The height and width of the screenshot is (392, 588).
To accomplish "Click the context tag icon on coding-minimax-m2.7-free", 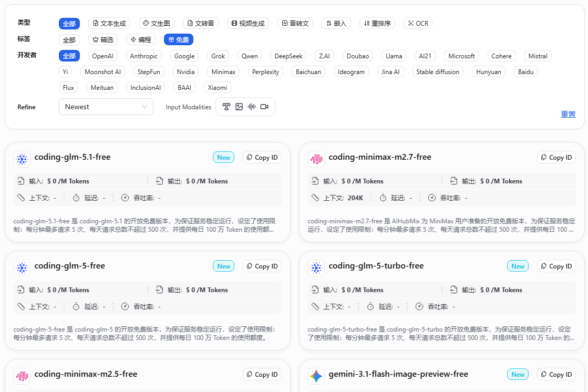I will point(315,198).
